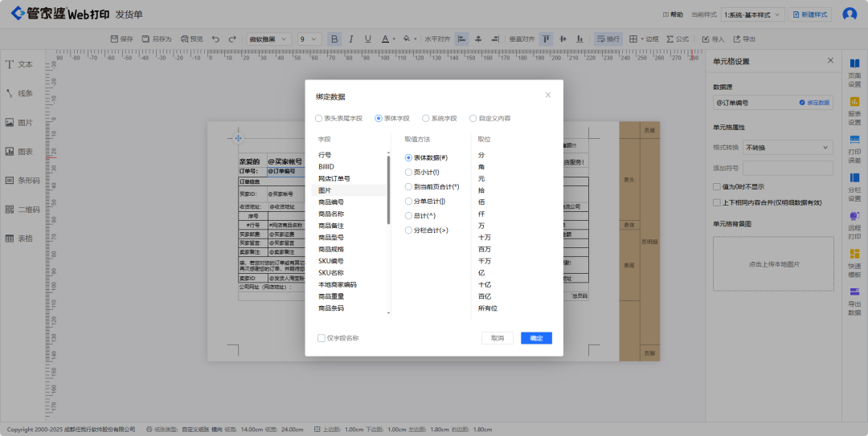Select the 表头表尾字段 radio option
The image size is (868, 436).
318,118
